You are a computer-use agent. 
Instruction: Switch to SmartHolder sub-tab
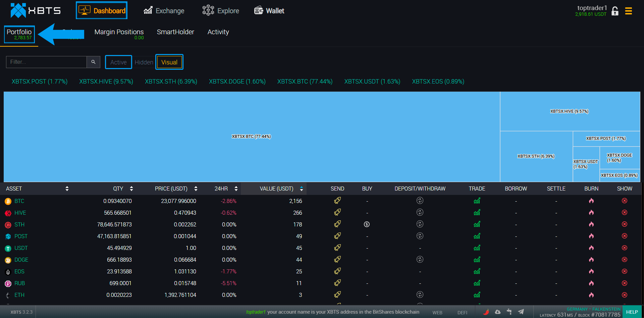pos(175,32)
